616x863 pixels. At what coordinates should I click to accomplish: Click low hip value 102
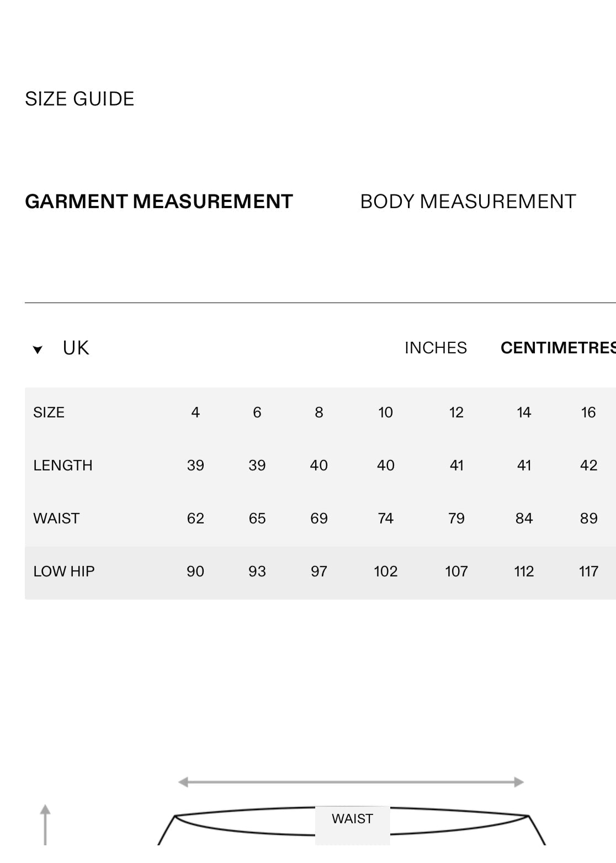[x=385, y=571]
